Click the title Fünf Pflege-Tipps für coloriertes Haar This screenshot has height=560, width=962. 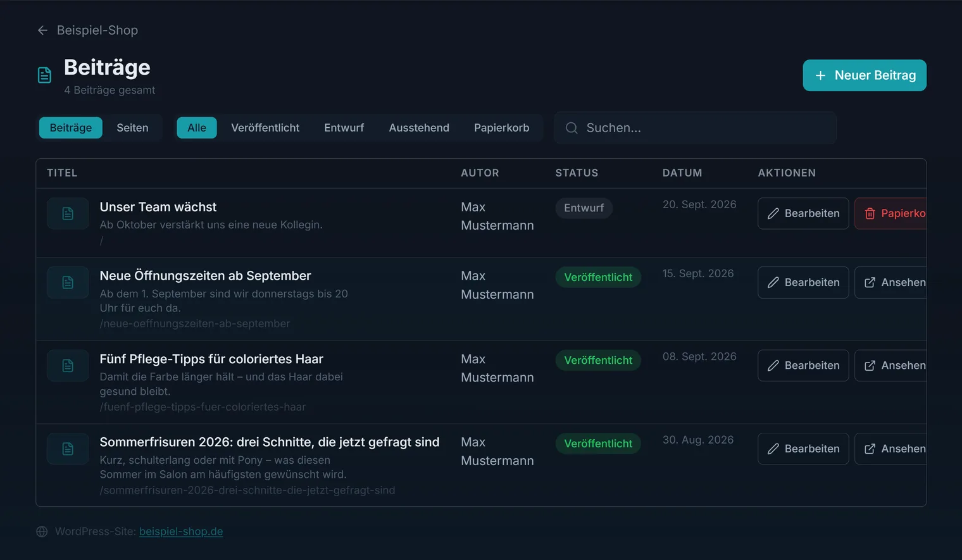(x=211, y=359)
